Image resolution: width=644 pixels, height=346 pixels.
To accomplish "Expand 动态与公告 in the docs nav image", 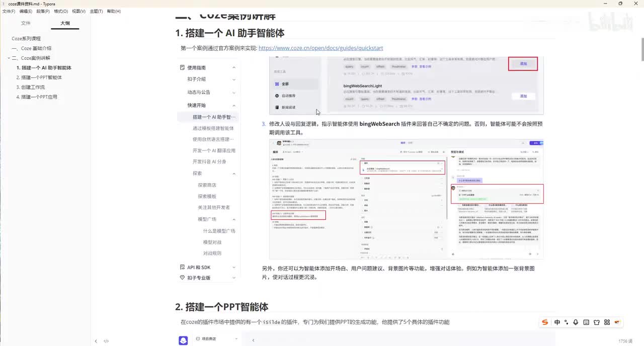I will coord(234,93).
